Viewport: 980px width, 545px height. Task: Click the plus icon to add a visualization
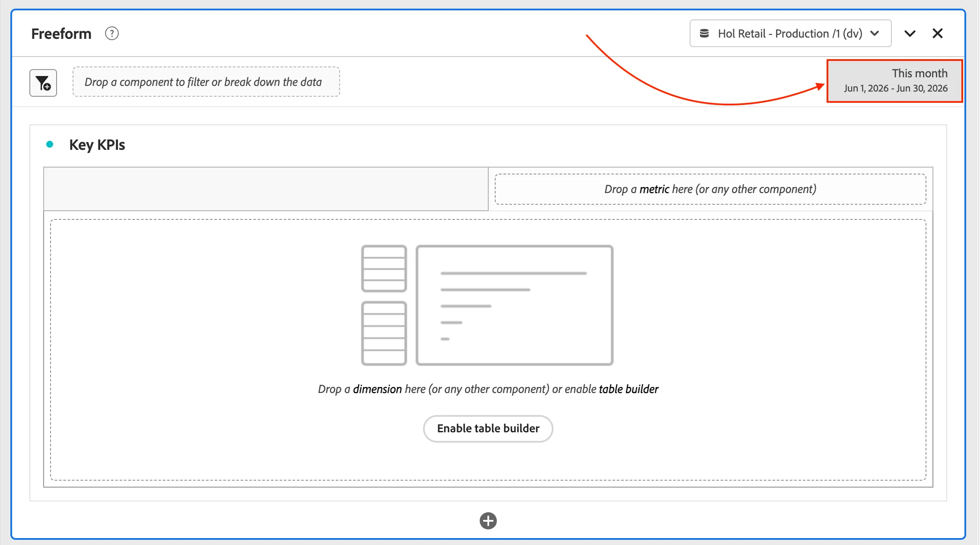[488, 521]
